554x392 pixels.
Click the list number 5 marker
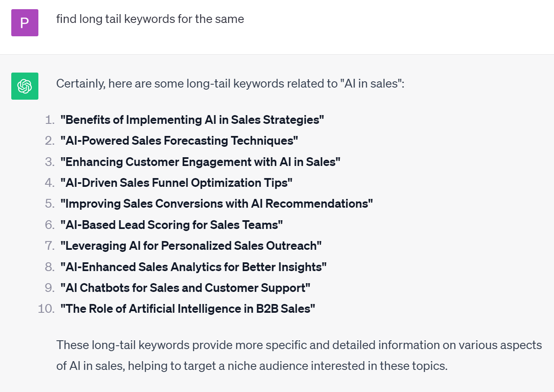pyautogui.click(x=50, y=204)
